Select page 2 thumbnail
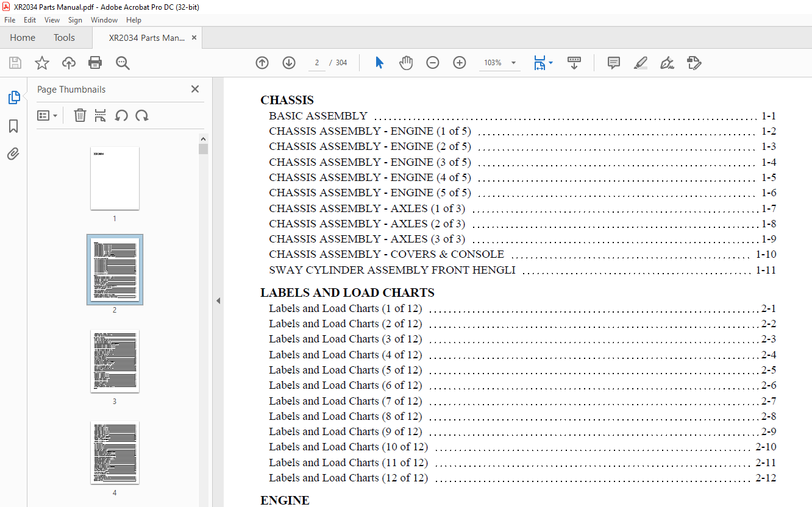The height and width of the screenshot is (507, 812). (x=115, y=269)
